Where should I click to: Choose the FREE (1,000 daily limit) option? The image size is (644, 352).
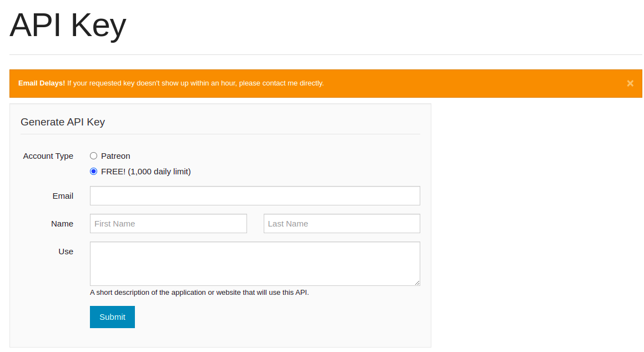[94, 172]
